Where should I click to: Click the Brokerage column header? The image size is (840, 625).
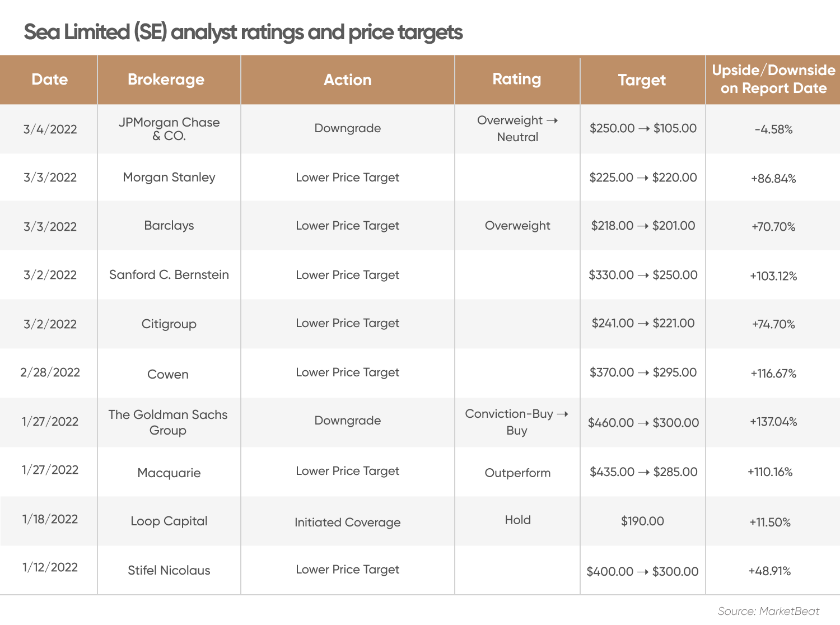(166, 80)
